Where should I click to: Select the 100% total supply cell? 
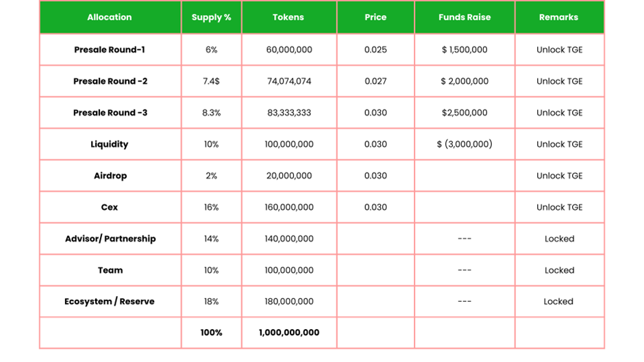tap(211, 333)
